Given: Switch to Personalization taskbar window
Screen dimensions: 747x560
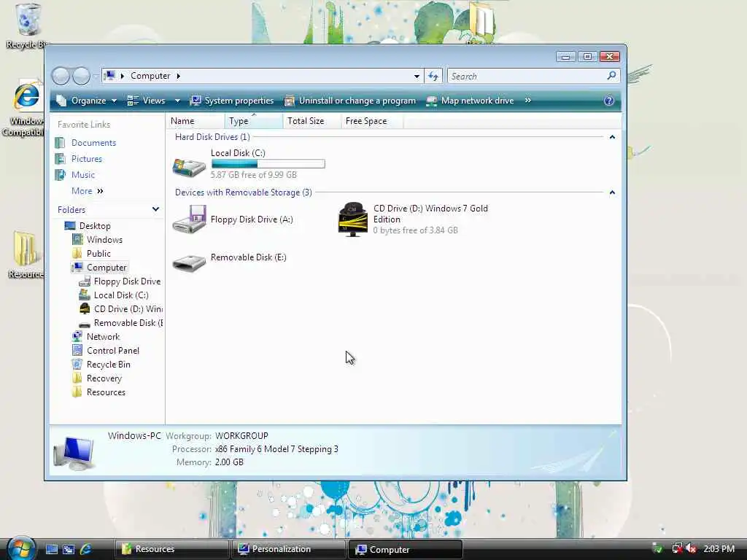Looking at the screenshot, I should 288,549.
